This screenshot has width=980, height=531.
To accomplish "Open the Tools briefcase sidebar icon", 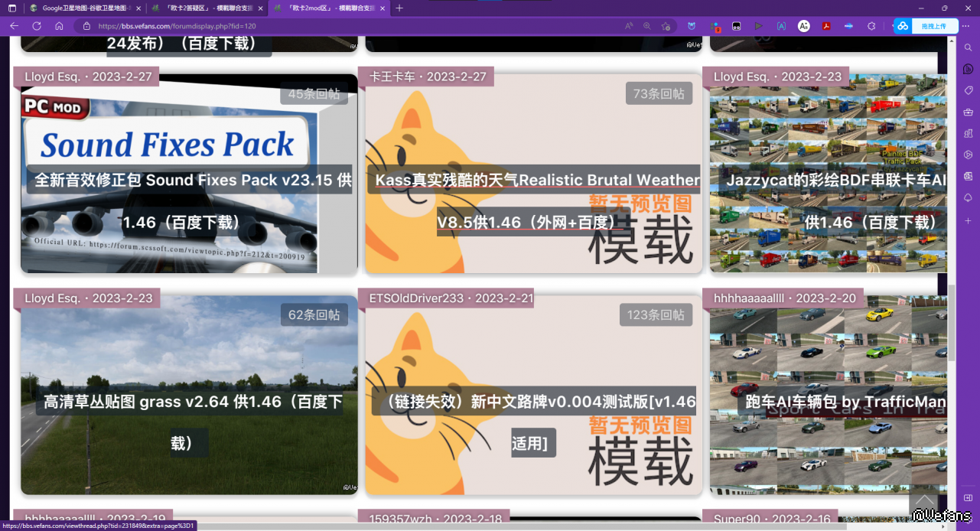I will tap(969, 112).
